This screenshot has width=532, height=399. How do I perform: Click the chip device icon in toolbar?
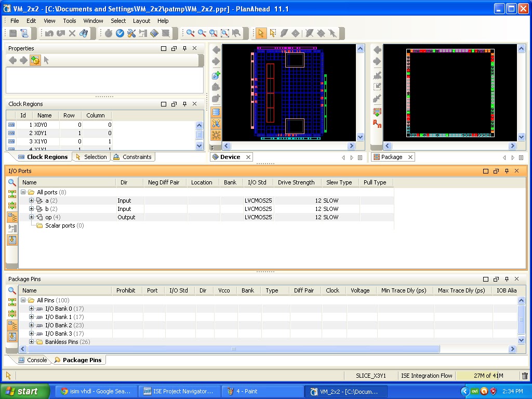154,33
